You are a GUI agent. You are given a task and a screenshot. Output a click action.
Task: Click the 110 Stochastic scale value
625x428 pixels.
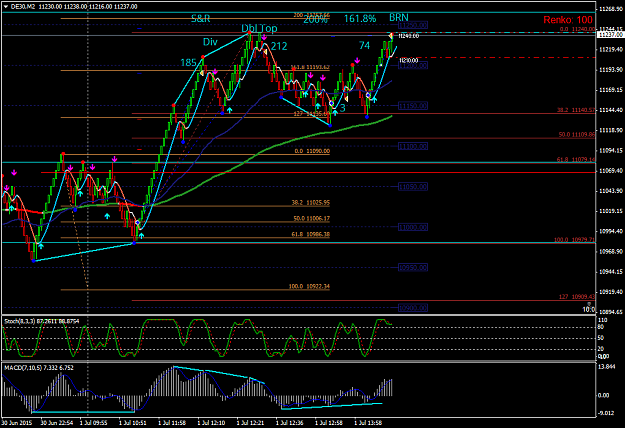[603, 320]
